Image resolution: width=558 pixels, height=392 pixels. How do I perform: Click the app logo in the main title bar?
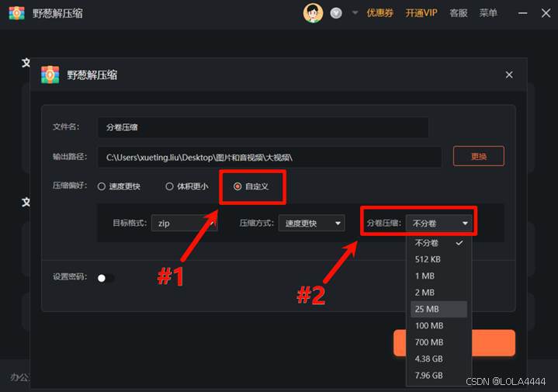[17, 13]
